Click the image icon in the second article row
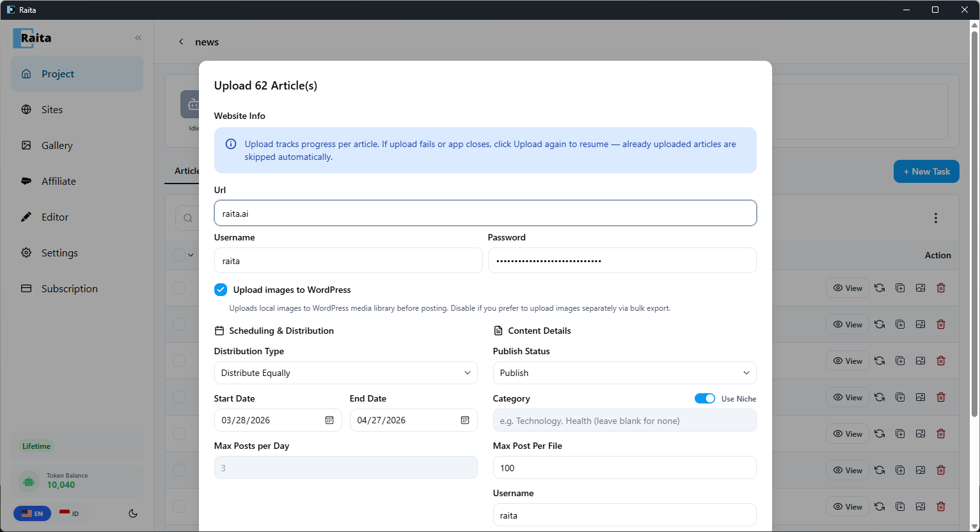This screenshot has width=980, height=532. coord(921,324)
